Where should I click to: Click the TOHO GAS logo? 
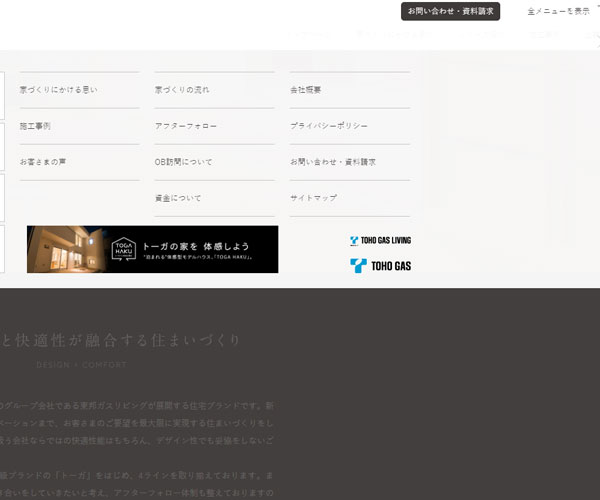coord(380,265)
